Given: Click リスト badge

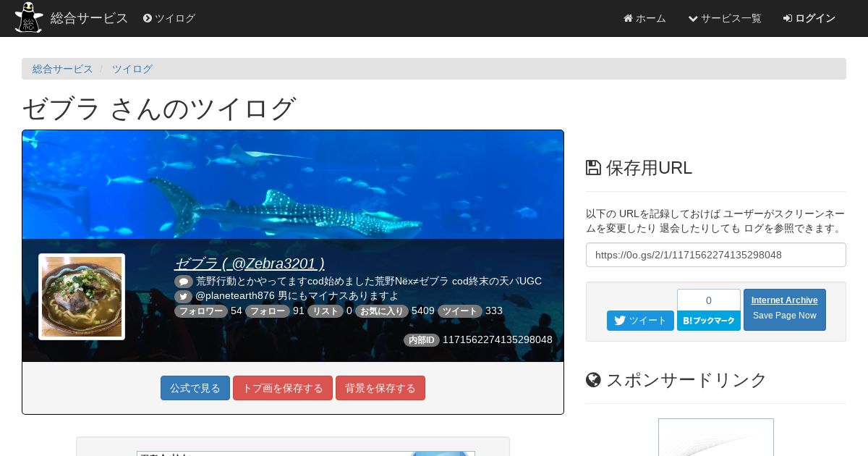Looking at the screenshot, I should pos(325,311).
